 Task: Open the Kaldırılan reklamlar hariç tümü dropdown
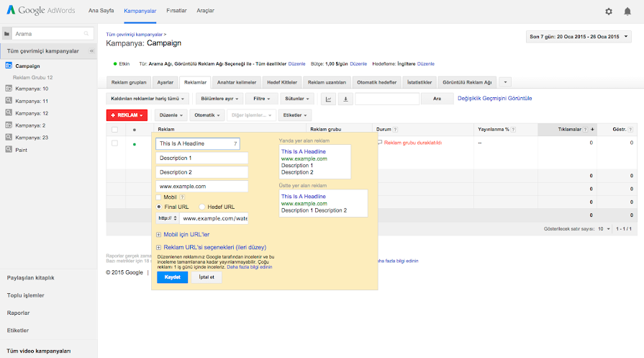point(148,99)
